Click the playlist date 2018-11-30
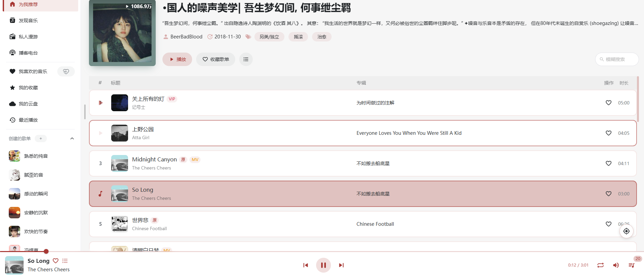 [228, 37]
